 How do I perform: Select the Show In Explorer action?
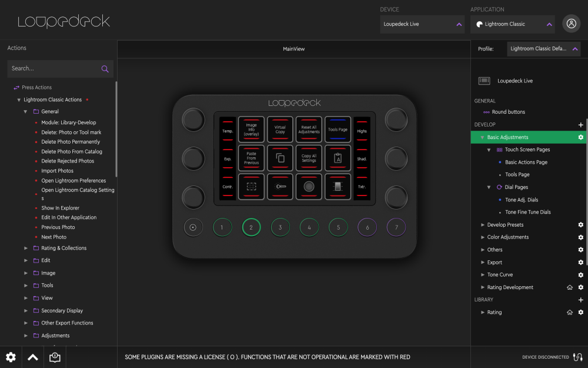click(61, 208)
